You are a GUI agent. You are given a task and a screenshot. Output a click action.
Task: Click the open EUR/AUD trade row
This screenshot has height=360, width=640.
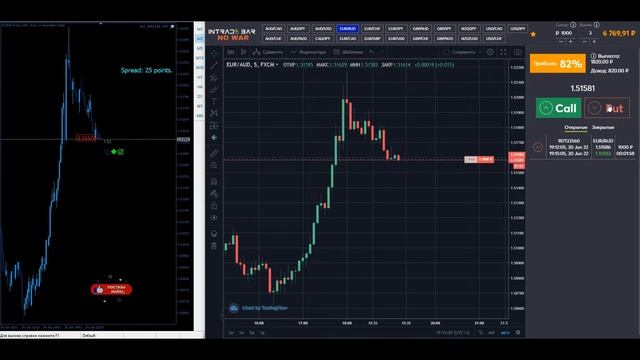click(584, 147)
